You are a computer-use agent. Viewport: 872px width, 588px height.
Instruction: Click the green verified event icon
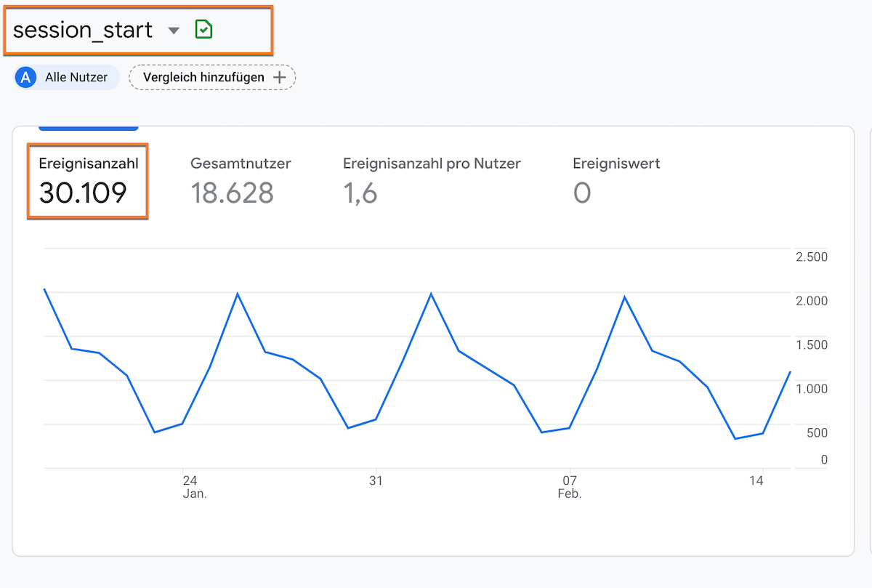pyautogui.click(x=203, y=29)
